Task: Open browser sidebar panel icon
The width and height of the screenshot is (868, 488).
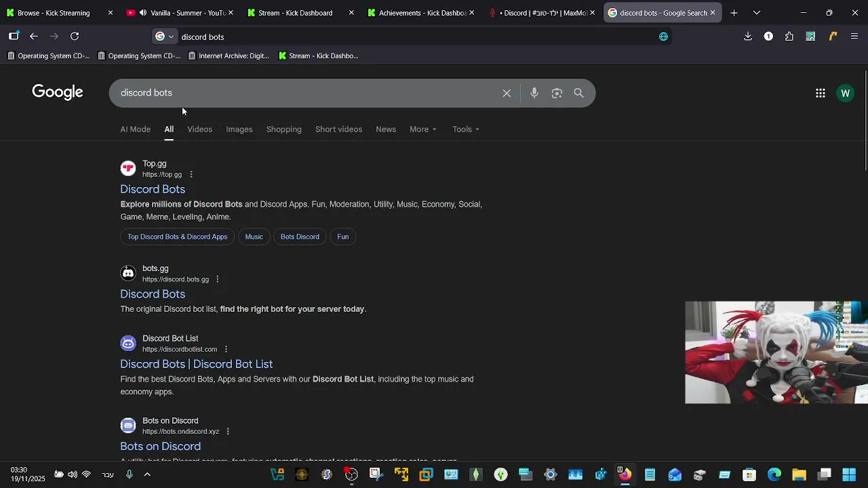Action: (14, 37)
